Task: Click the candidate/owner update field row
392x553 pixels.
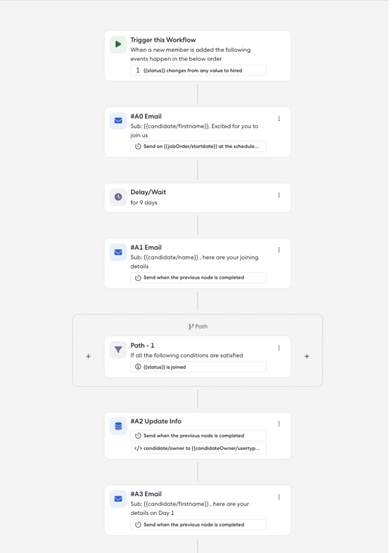Action: click(198, 449)
